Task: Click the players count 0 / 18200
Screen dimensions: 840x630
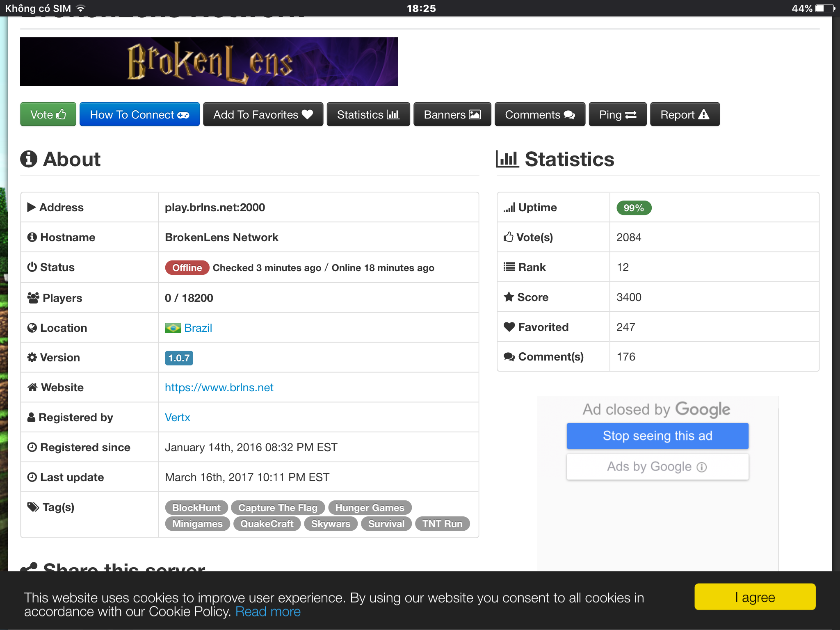Action: [x=189, y=298]
